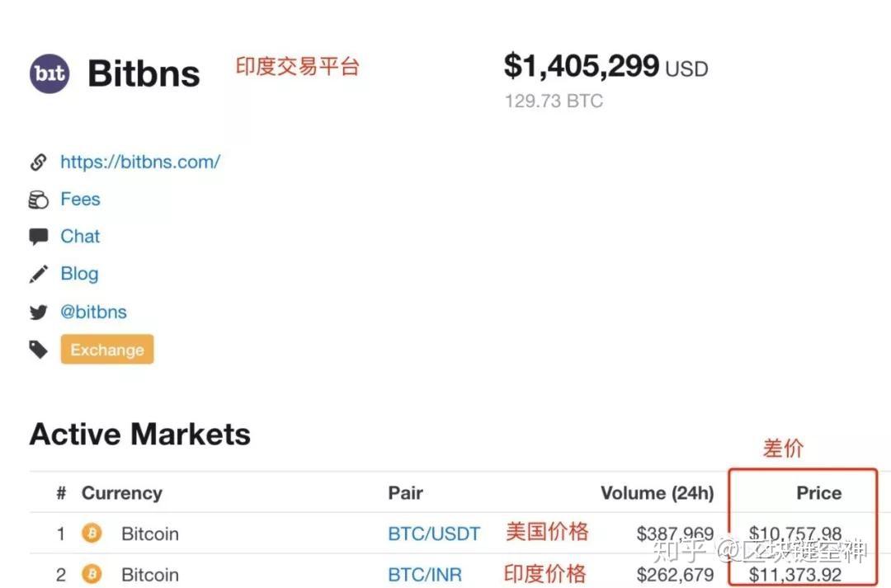Open the @bitbns Twitter handle link

94,312
